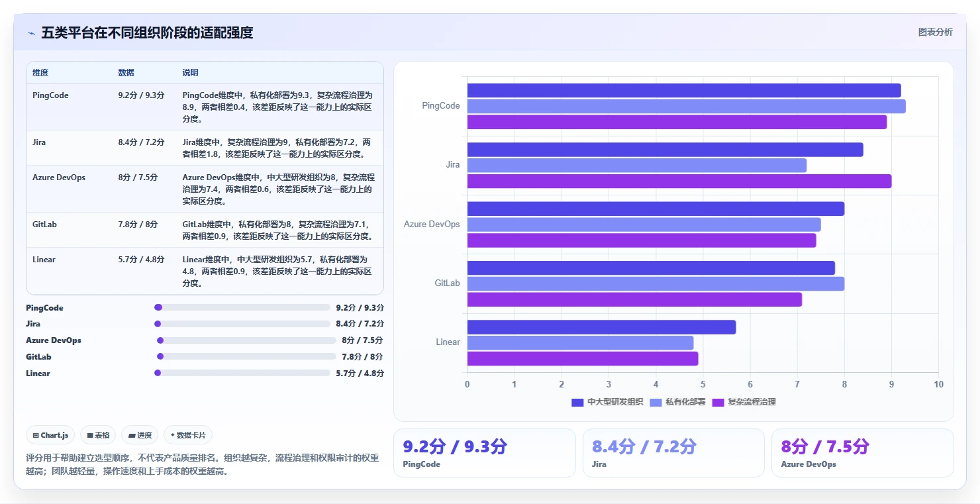Click the 维度 column header

pyautogui.click(x=40, y=73)
